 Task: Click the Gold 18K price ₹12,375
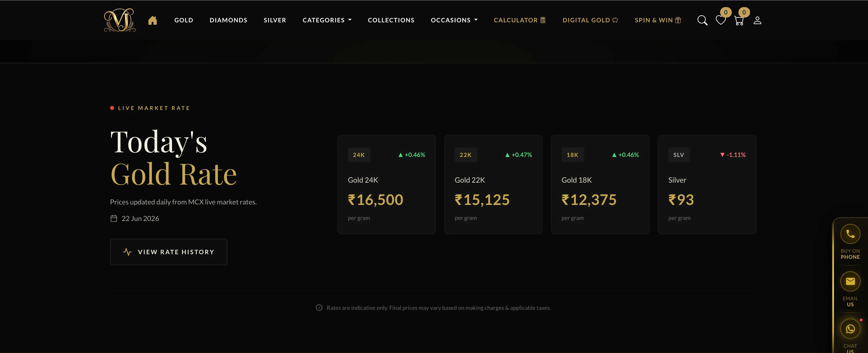[x=589, y=200]
